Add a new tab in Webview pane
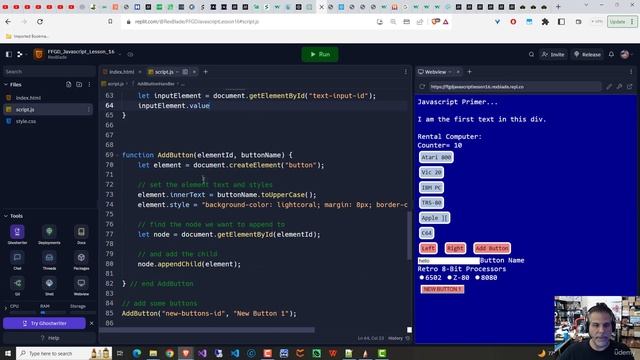The image size is (640, 360). [469, 72]
